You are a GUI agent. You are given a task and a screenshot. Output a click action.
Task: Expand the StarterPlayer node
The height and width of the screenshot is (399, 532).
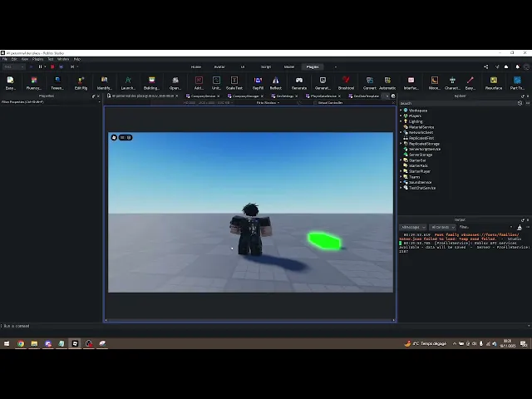401,171
